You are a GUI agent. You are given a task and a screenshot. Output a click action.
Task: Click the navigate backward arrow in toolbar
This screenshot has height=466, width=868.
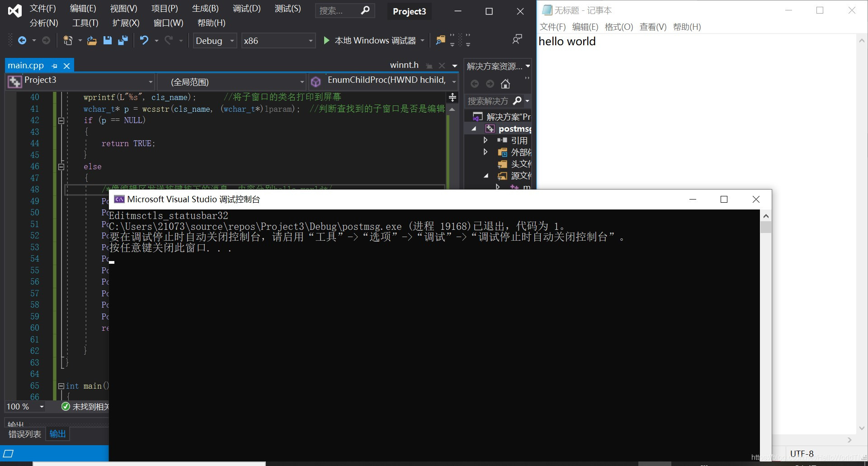point(22,41)
